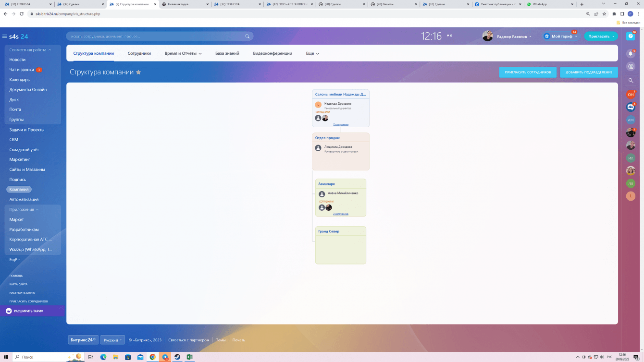Open the Windows Start menu
The height and width of the screenshot is (362, 644).
pos(5,357)
